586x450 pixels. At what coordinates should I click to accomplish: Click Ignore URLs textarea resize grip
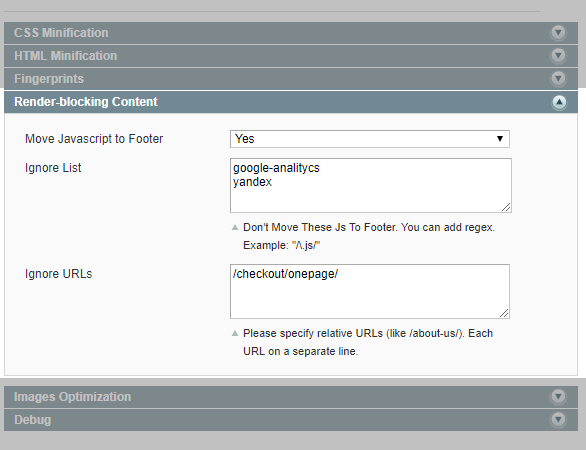pyautogui.click(x=504, y=313)
